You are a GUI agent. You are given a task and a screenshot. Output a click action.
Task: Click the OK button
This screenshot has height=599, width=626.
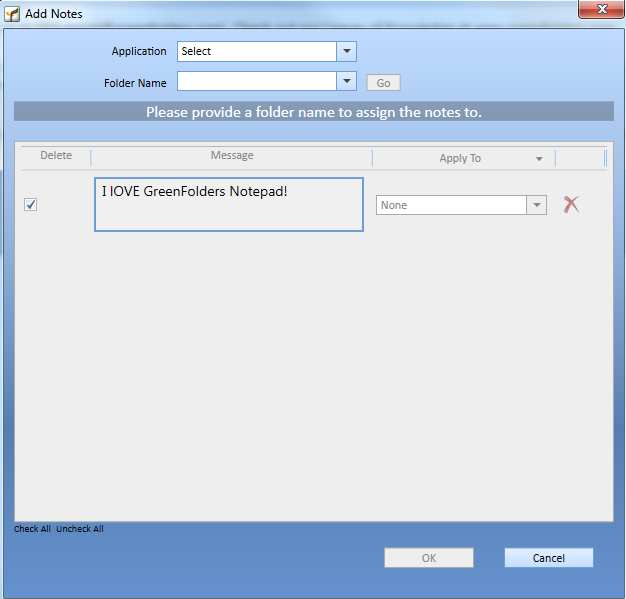point(429,557)
